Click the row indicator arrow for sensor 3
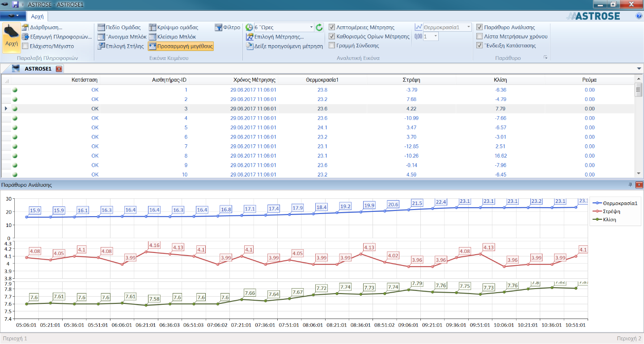 tap(6, 109)
